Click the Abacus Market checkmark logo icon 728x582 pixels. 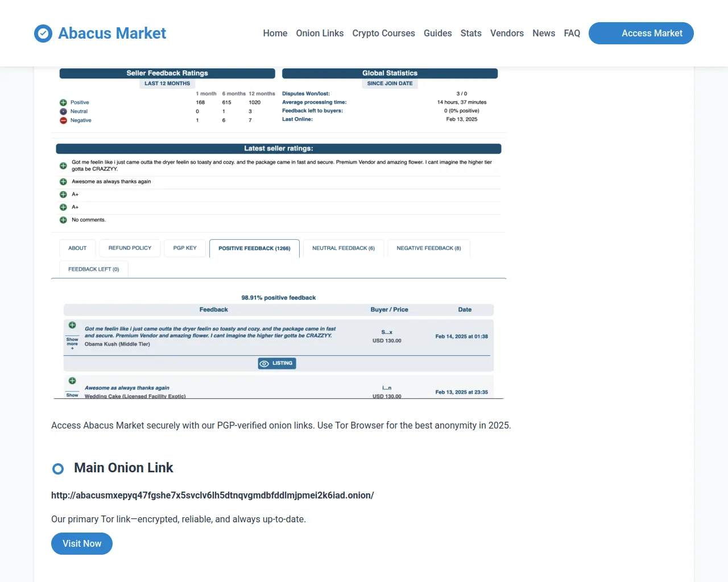point(43,34)
